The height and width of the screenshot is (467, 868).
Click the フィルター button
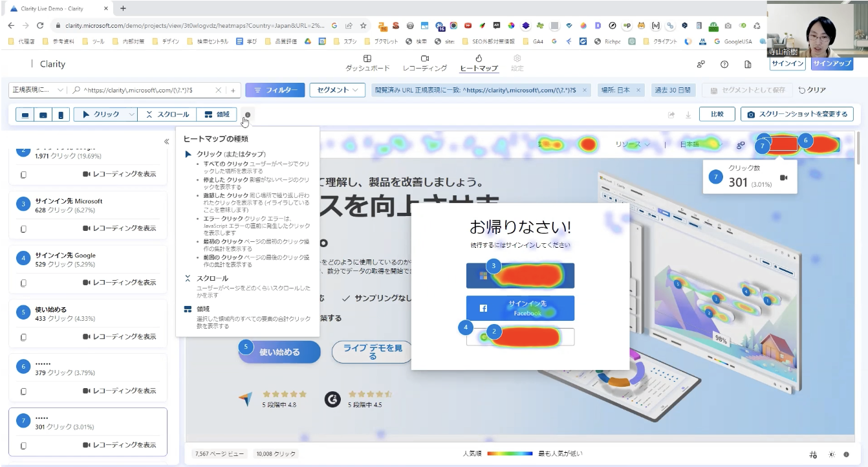click(x=275, y=91)
